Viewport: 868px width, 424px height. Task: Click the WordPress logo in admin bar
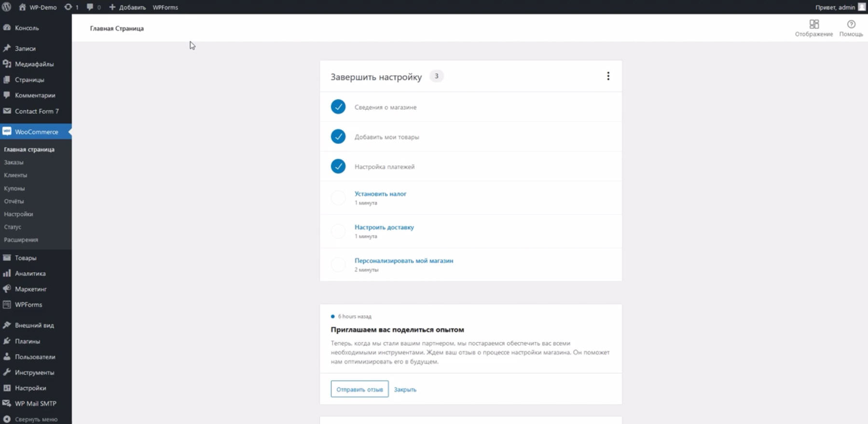[7, 7]
